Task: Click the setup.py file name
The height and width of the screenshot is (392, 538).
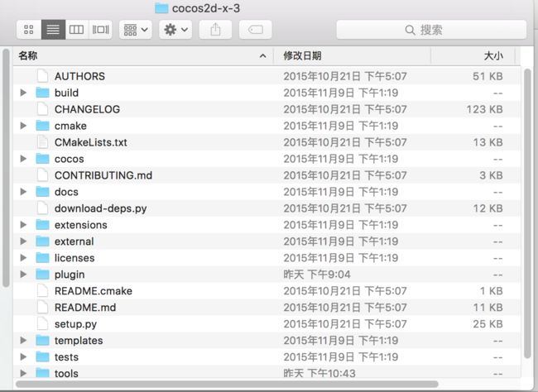Action: coord(75,324)
